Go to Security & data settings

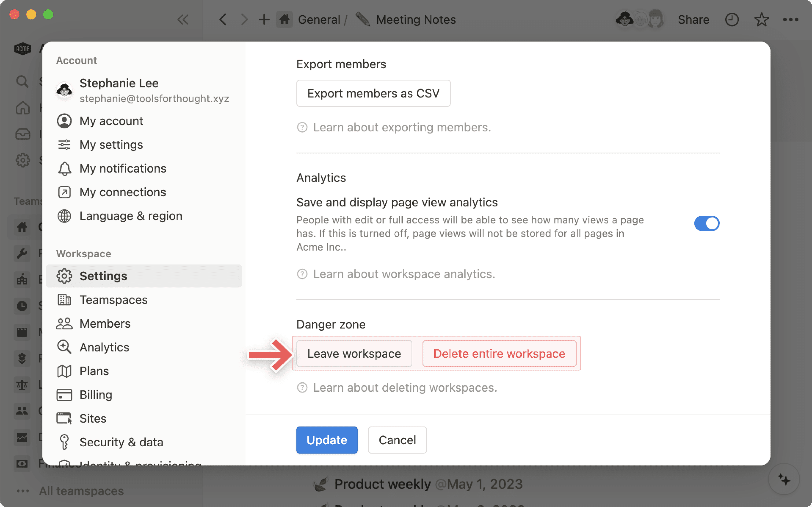(121, 442)
